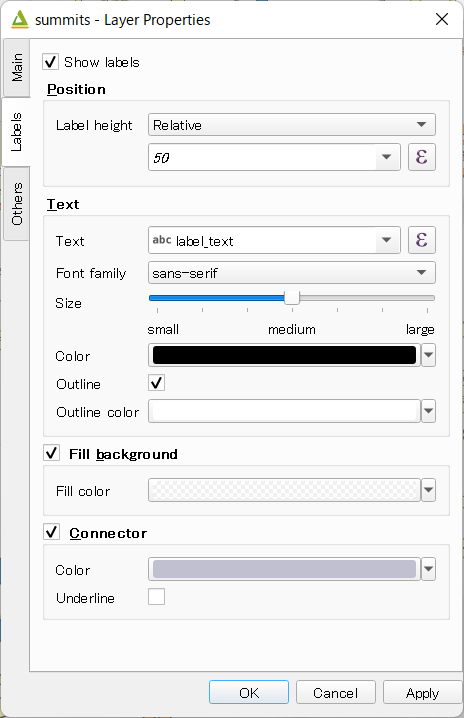
Task: Toggle the Fill background checkbox
Action: point(51,453)
